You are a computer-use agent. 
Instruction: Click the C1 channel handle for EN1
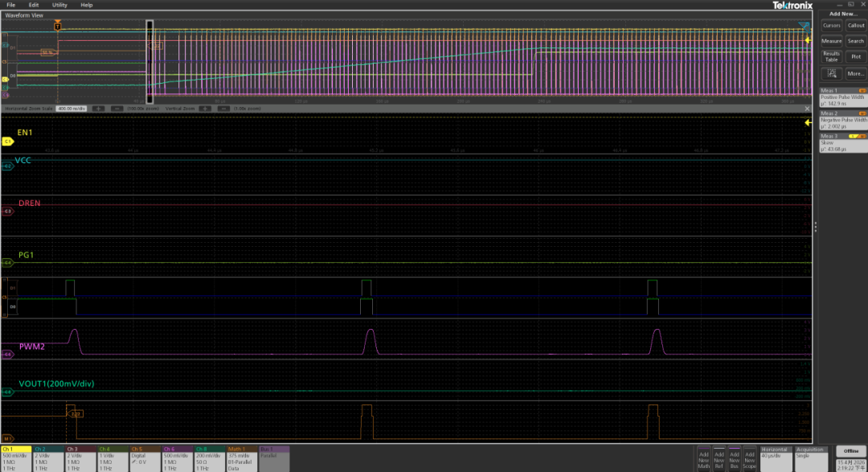pos(8,142)
